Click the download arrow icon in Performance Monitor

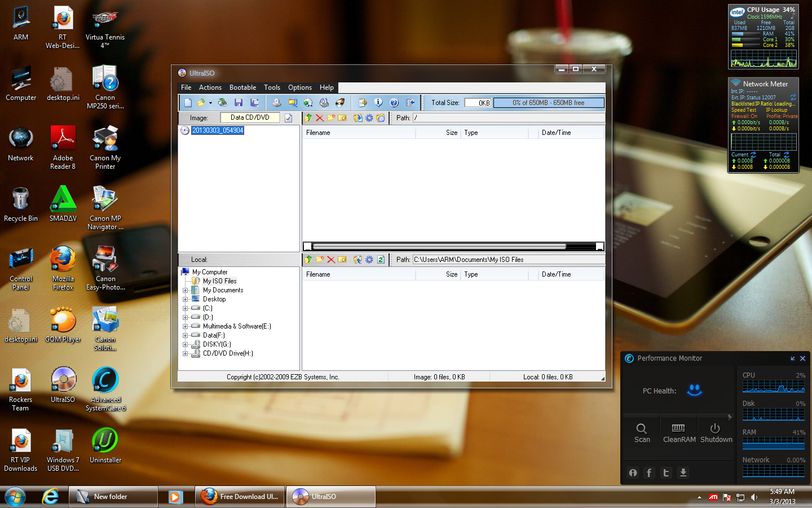[683, 473]
